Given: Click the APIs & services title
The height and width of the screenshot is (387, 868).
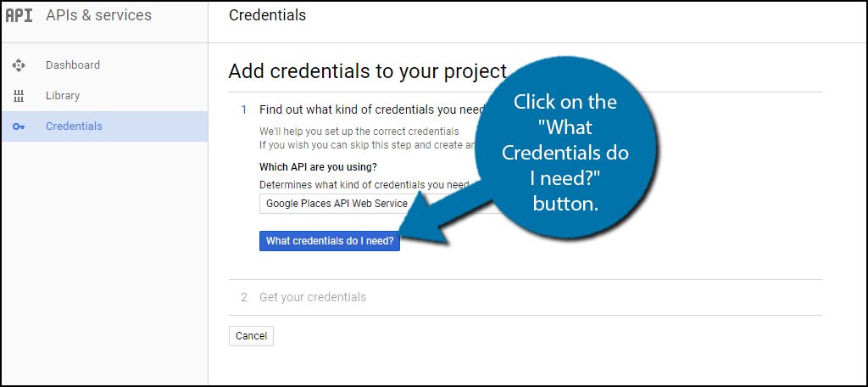Looking at the screenshot, I should pyautogui.click(x=98, y=15).
